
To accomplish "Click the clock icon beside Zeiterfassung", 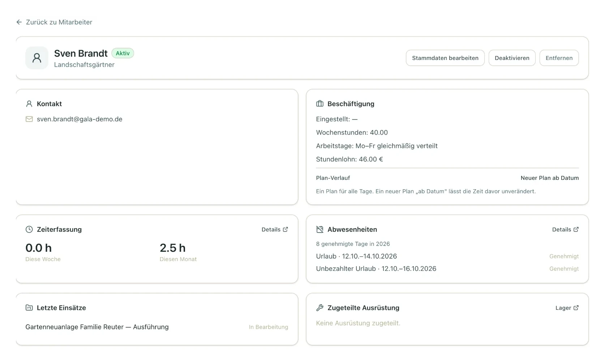I will point(29,229).
